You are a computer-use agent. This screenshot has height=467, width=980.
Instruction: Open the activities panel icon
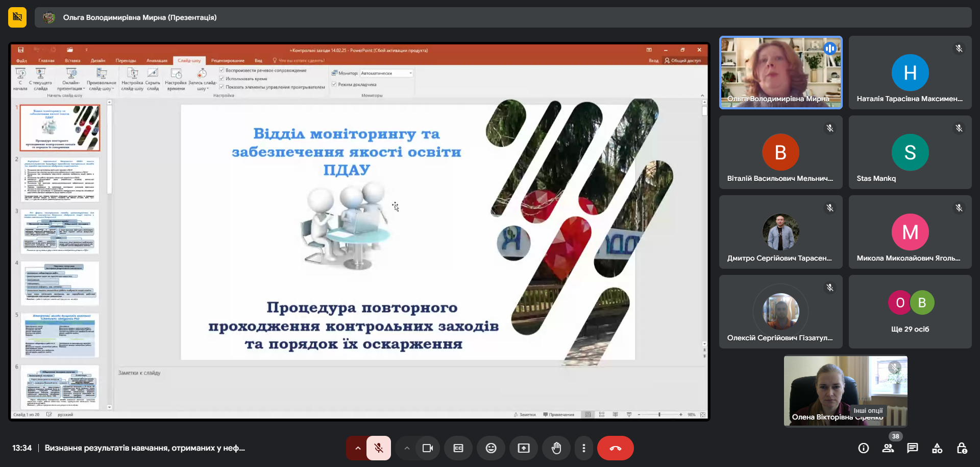937,448
